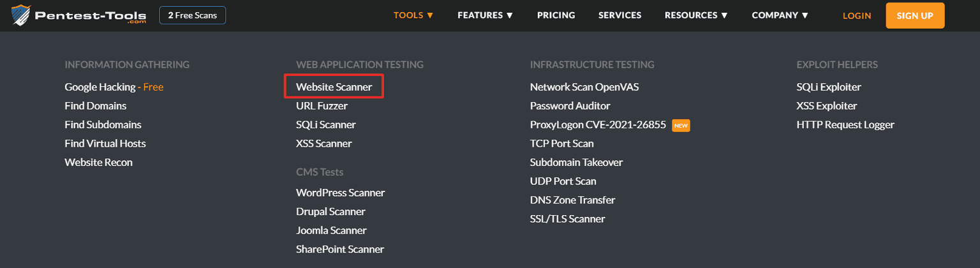The width and height of the screenshot is (980, 268).
Task: Open the HTTP Request Logger
Action: pyautogui.click(x=845, y=124)
